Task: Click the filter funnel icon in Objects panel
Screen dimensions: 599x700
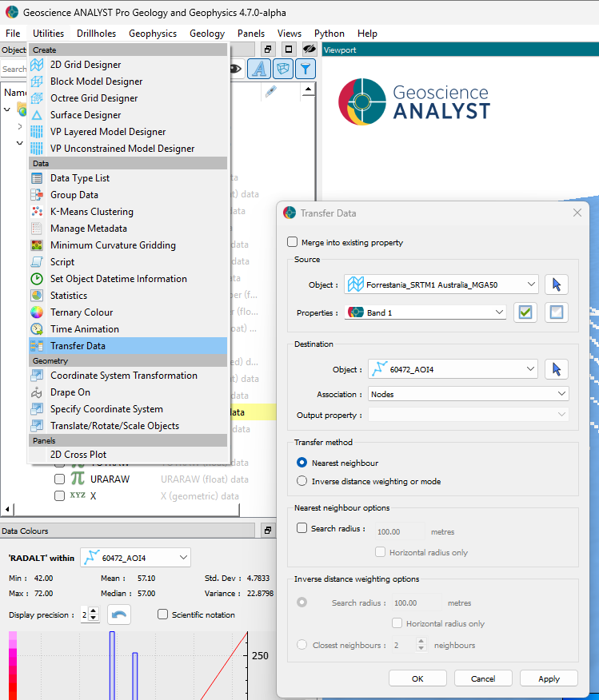Action: click(305, 70)
